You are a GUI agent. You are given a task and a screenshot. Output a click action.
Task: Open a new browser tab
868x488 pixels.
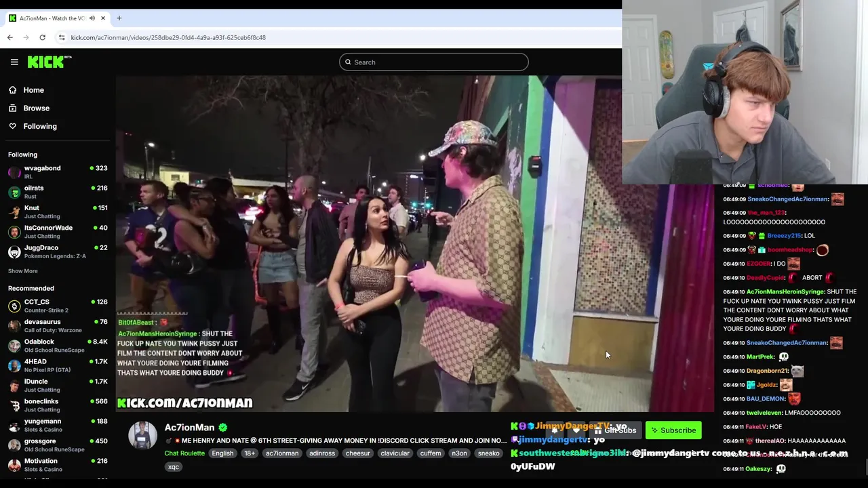119,18
